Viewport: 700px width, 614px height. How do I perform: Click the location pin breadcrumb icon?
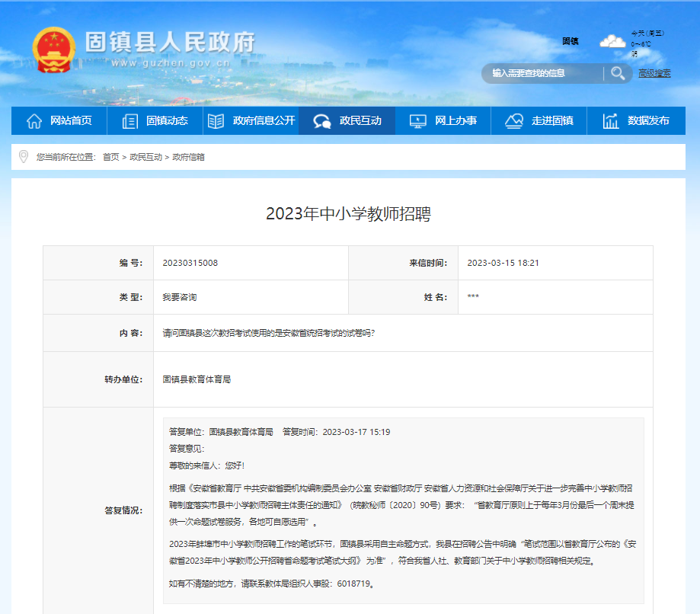23,156
